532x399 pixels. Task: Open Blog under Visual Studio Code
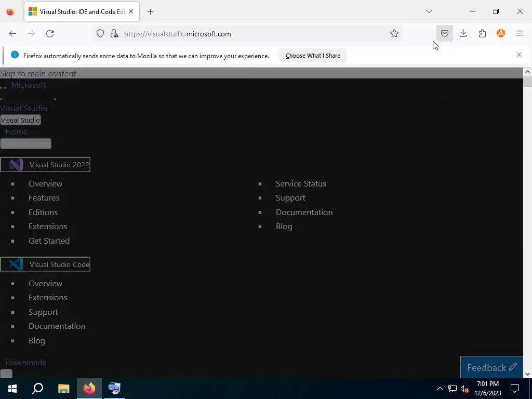click(x=37, y=340)
